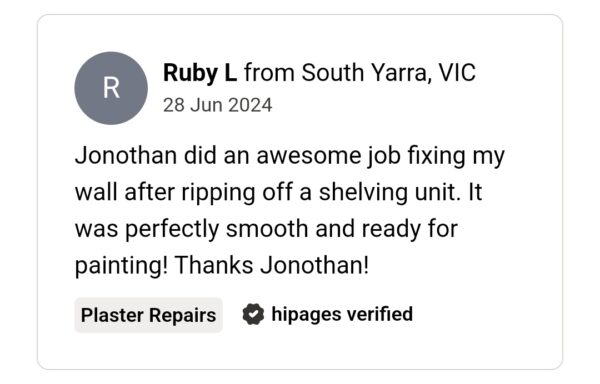Click the year 2024 in the date
This screenshot has width=600, height=384.
(x=251, y=105)
